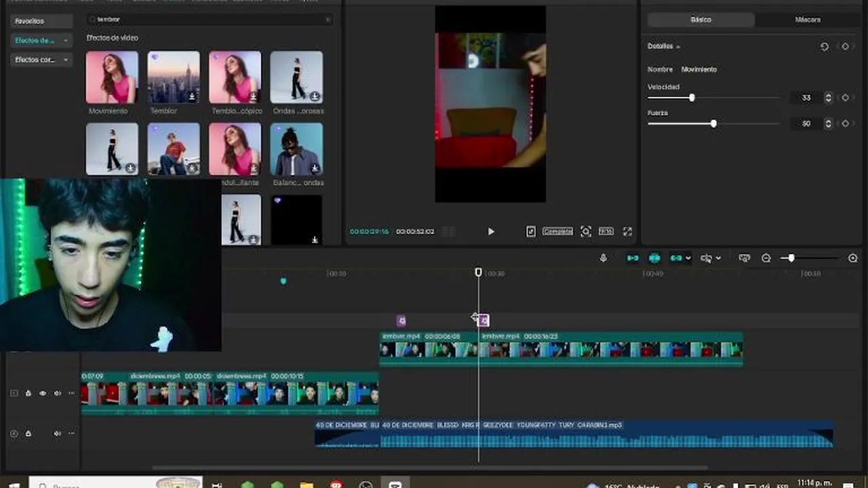The height and width of the screenshot is (488, 868).
Task: Open Favoritos effects category
Action: [41, 21]
